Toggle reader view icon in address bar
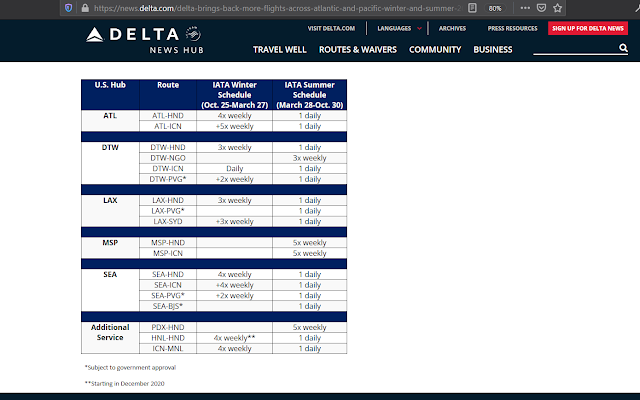Image resolution: width=640 pixels, height=400 pixels. pos(472,8)
